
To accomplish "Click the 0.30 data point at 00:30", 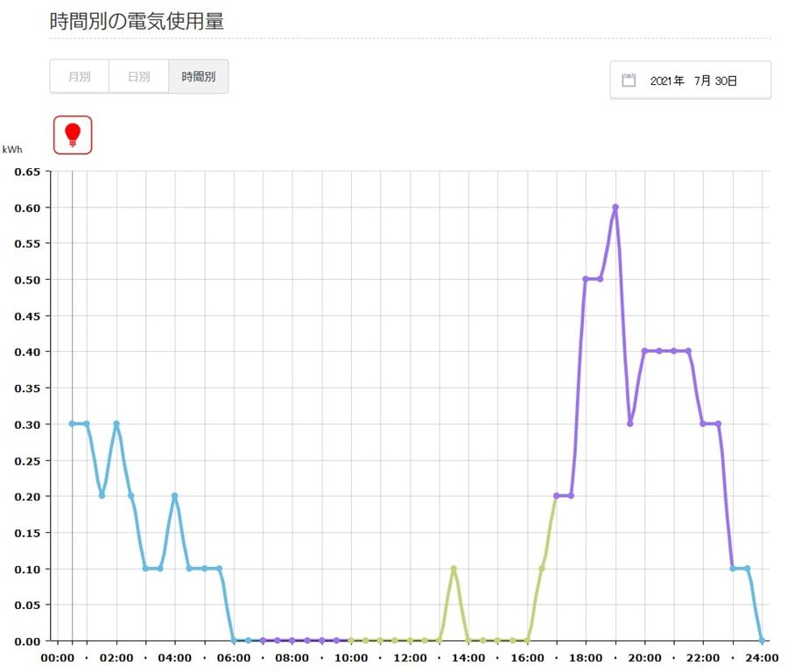I will coord(73,423).
